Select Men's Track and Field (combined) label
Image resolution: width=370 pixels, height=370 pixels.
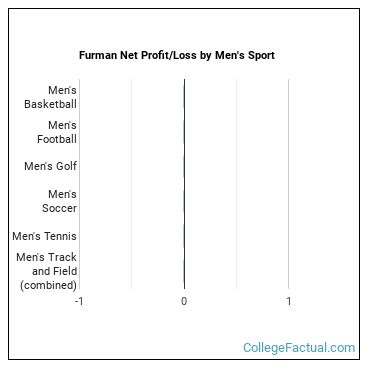47,271
